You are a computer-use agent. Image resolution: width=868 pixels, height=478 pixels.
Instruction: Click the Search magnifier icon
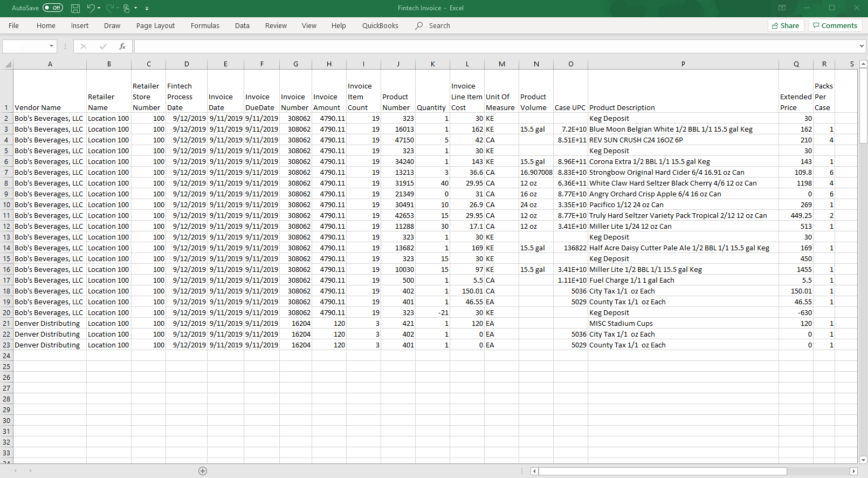coord(419,25)
